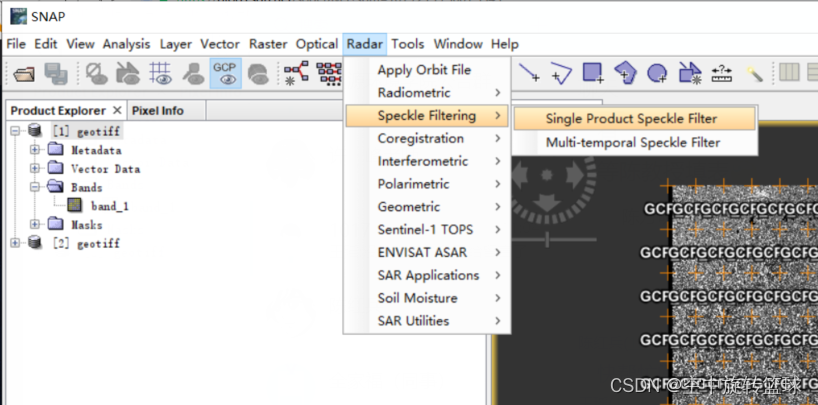818x405 pixels.
Task: Expand the Soil Moisture submenu
Action: click(x=427, y=298)
